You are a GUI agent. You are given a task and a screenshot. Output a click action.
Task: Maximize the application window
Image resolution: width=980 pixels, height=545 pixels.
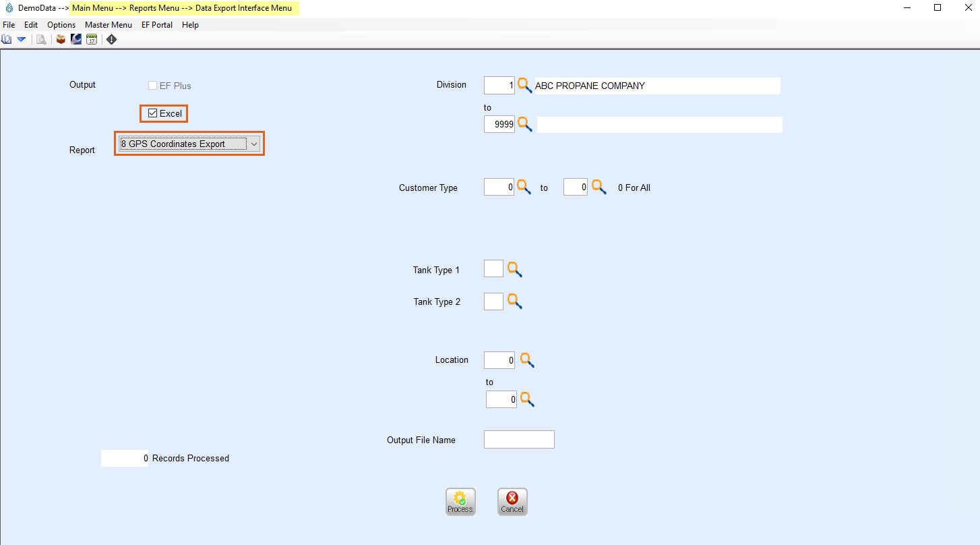[x=938, y=7]
